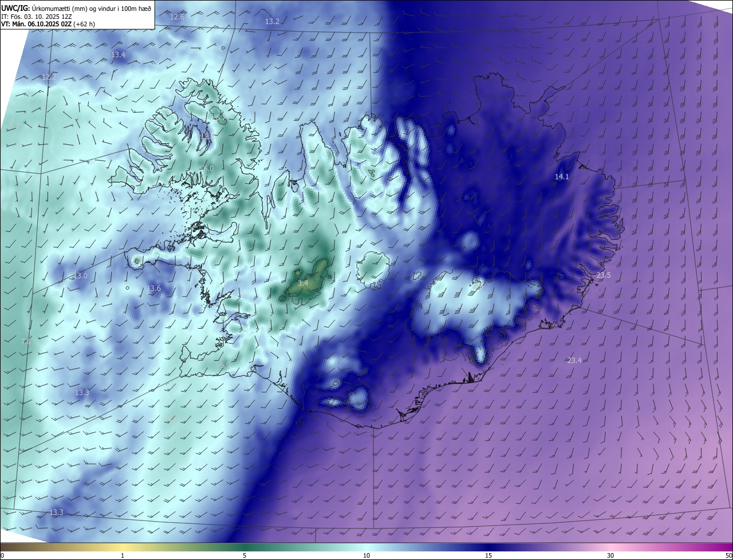
Task: Click the 23.5 value label
Action: (x=604, y=275)
